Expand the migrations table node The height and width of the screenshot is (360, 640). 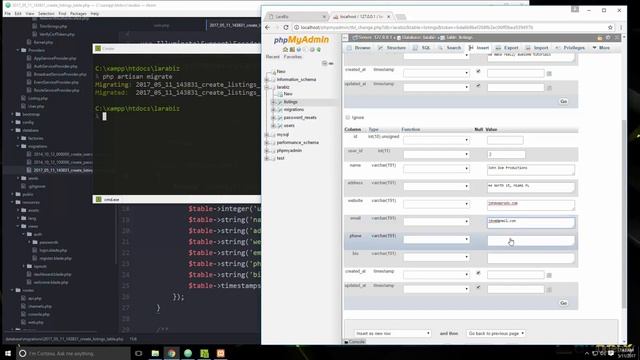point(273,109)
